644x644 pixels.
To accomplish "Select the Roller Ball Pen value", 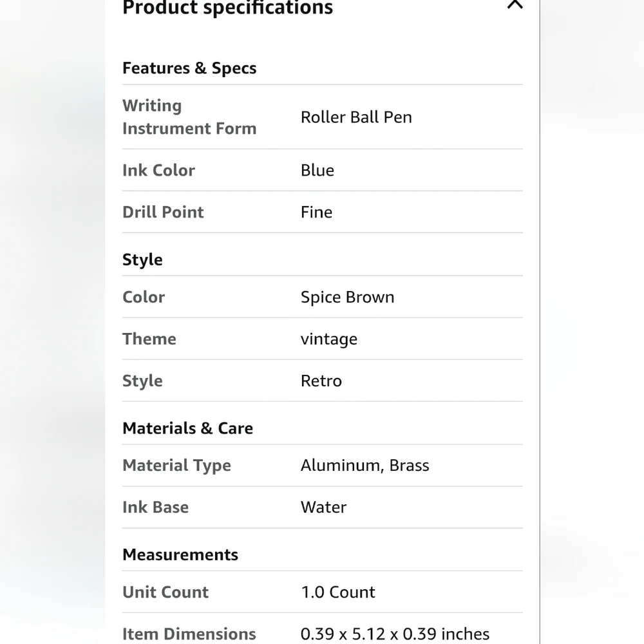I will pyautogui.click(x=356, y=117).
